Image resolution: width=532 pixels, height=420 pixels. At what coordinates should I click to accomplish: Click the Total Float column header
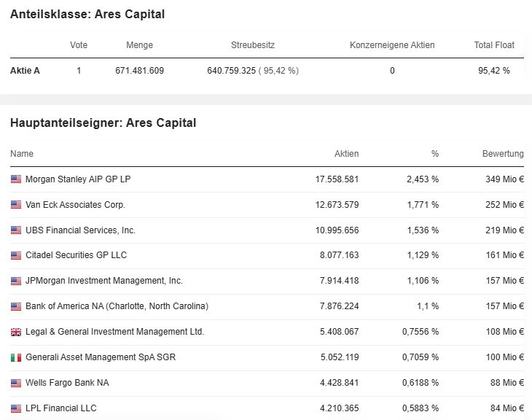493,45
